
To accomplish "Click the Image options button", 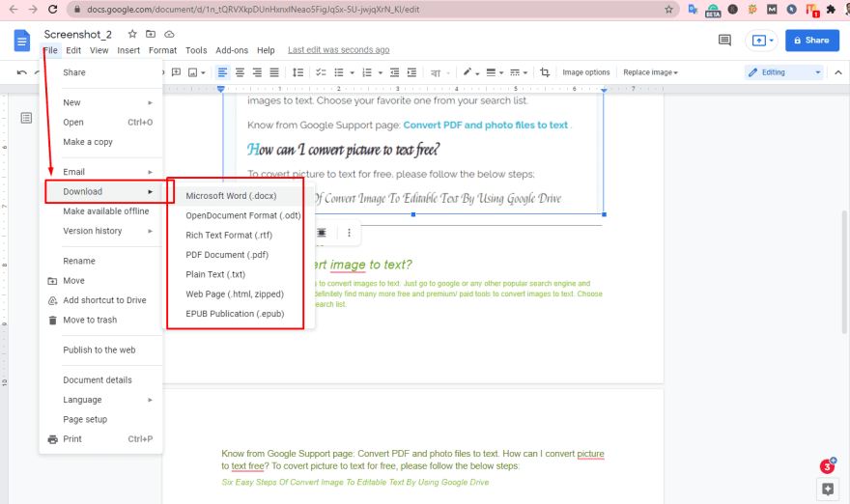I will 586,72.
